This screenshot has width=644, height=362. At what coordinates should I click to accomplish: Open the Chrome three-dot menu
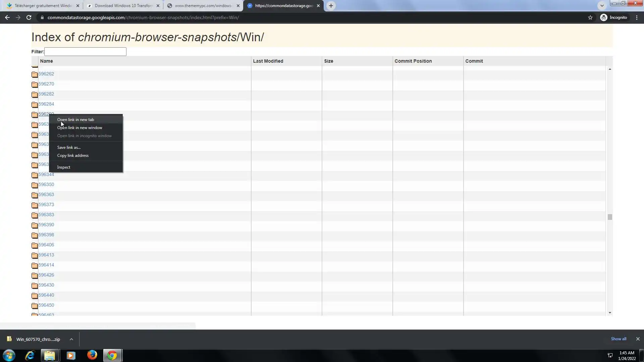pyautogui.click(x=637, y=17)
